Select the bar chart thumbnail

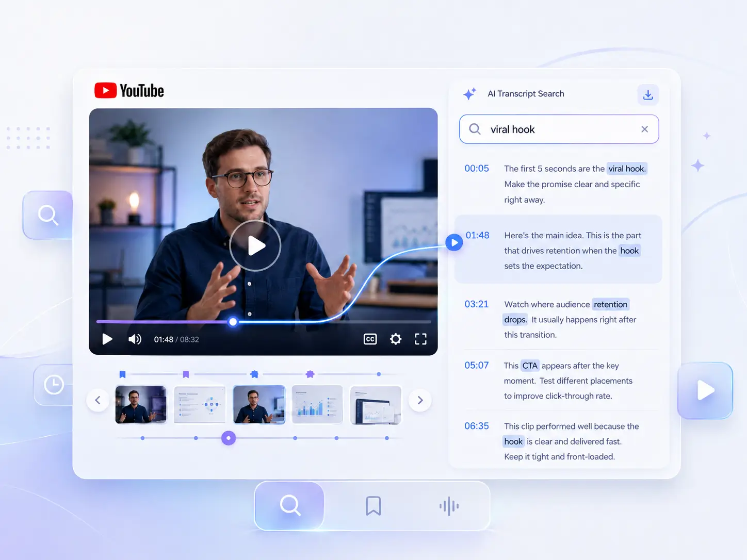tap(317, 405)
